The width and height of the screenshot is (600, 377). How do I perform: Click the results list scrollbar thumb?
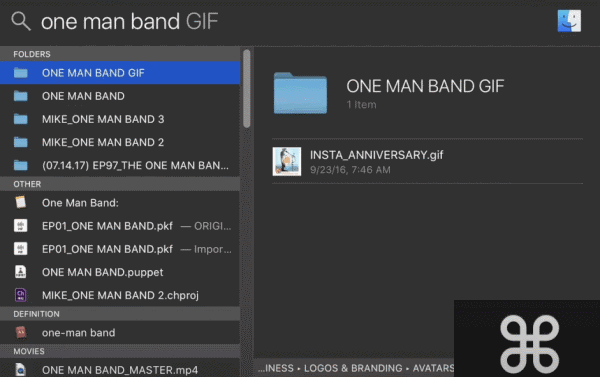(x=247, y=88)
